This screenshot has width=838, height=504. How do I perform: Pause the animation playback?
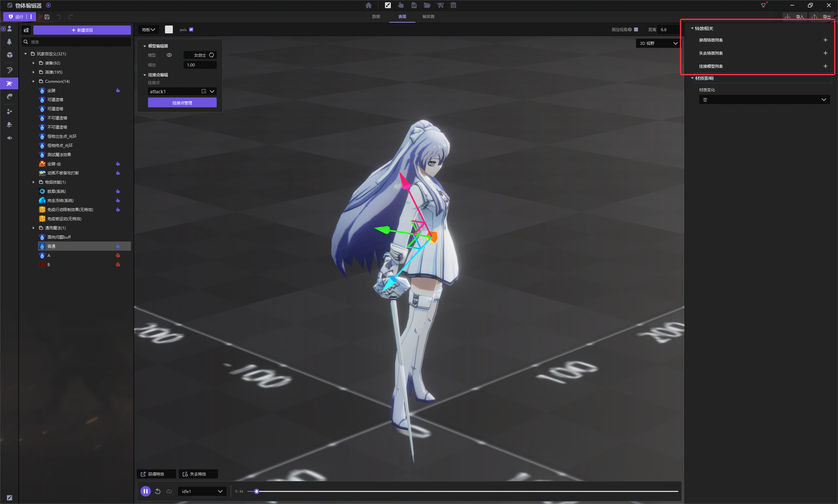(145, 492)
